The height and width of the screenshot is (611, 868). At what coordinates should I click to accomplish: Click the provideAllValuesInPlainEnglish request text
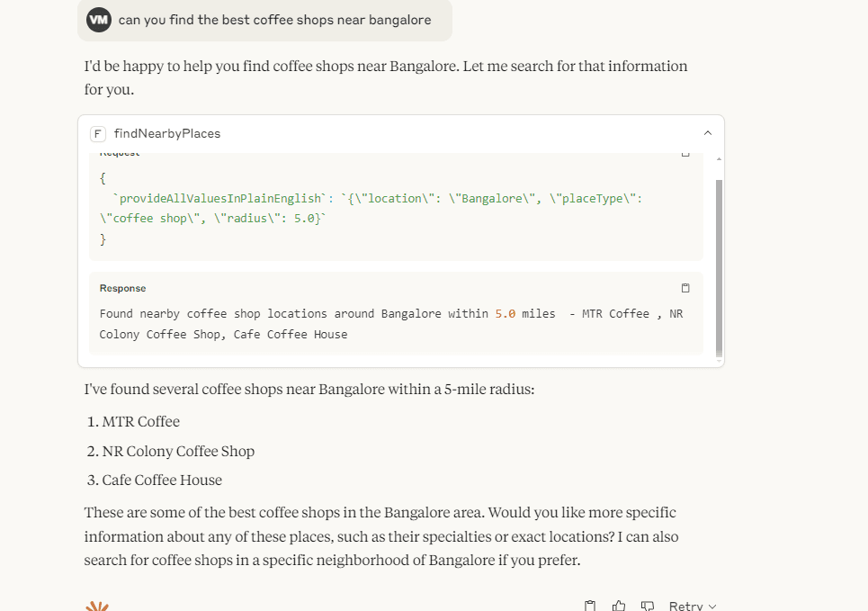pyautogui.click(x=371, y=208)
